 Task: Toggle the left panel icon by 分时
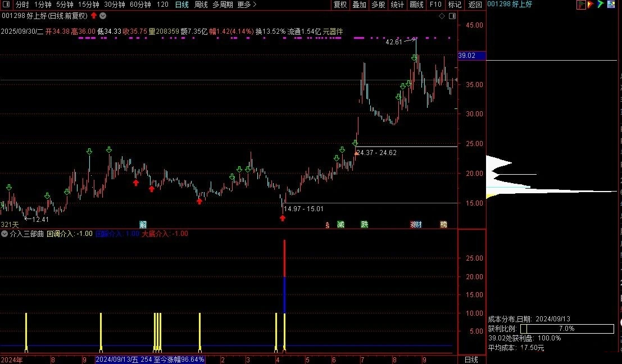point(6,4)
